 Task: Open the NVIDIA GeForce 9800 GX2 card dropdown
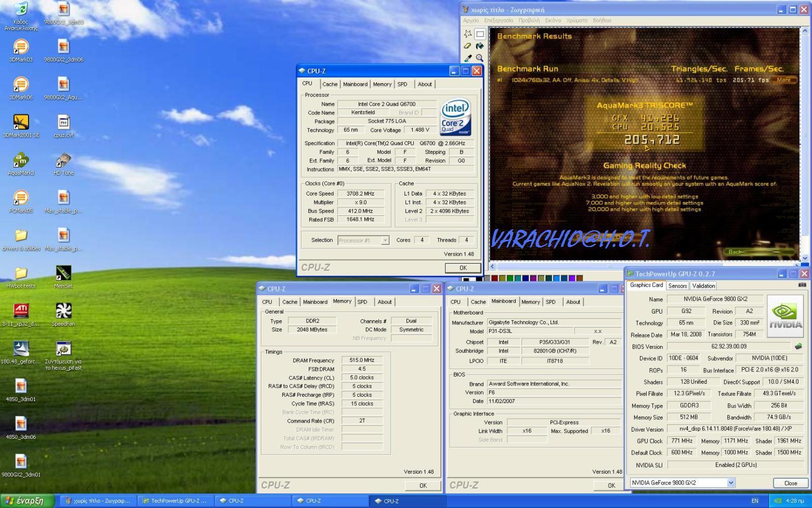click(x=730, y=483)
